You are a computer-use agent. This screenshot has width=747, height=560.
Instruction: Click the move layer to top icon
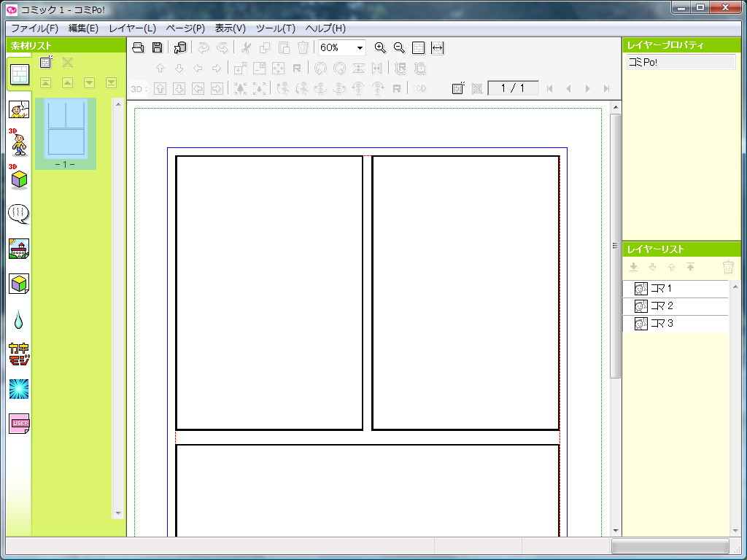[x=690, y=267]
